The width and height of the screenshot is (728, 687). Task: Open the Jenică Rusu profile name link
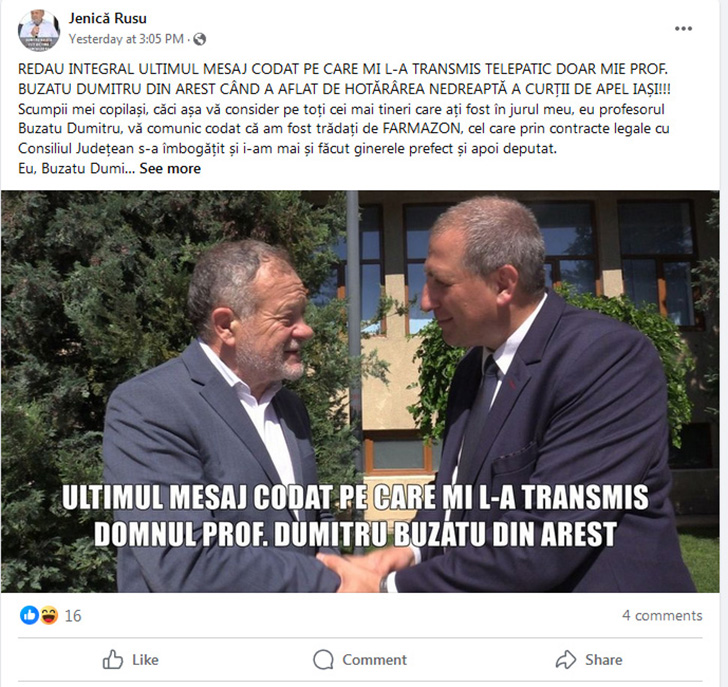[x=108, y=18]
